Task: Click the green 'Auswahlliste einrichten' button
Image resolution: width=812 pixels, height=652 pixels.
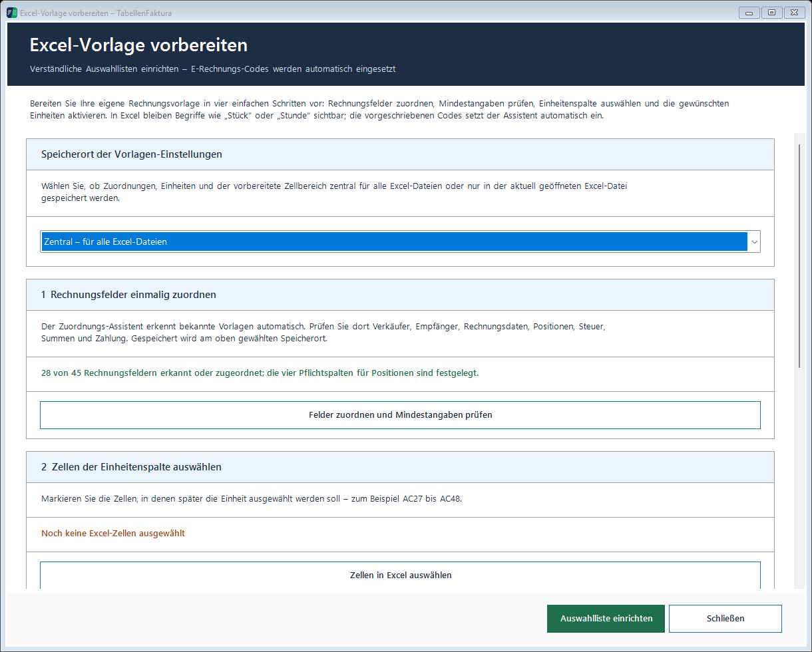Action: (606, 618)
